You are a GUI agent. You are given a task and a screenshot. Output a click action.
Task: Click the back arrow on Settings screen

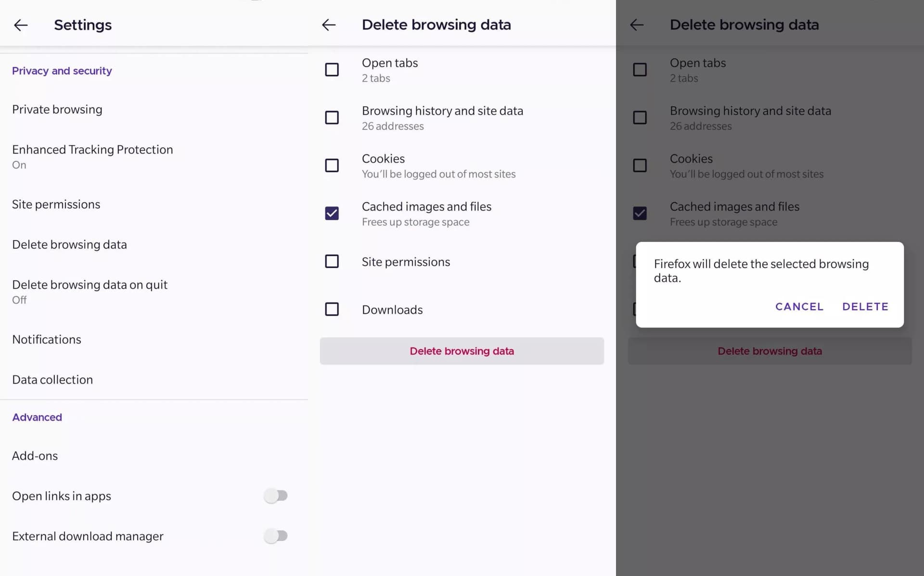point(21,25)
